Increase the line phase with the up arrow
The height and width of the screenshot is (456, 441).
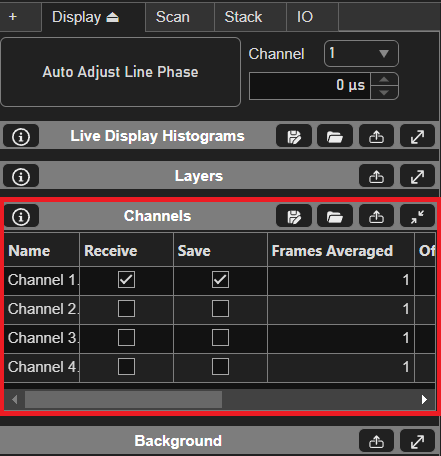pos(384,79)
